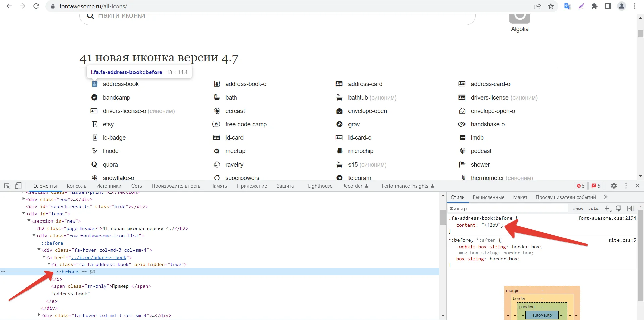The height and width of the screenshot is (320, 644).
Task: Switch to the Источники tab
Action: point(109,186)
